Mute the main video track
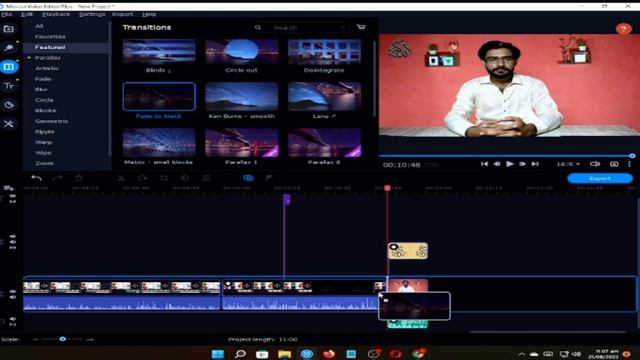 [13, 297]
